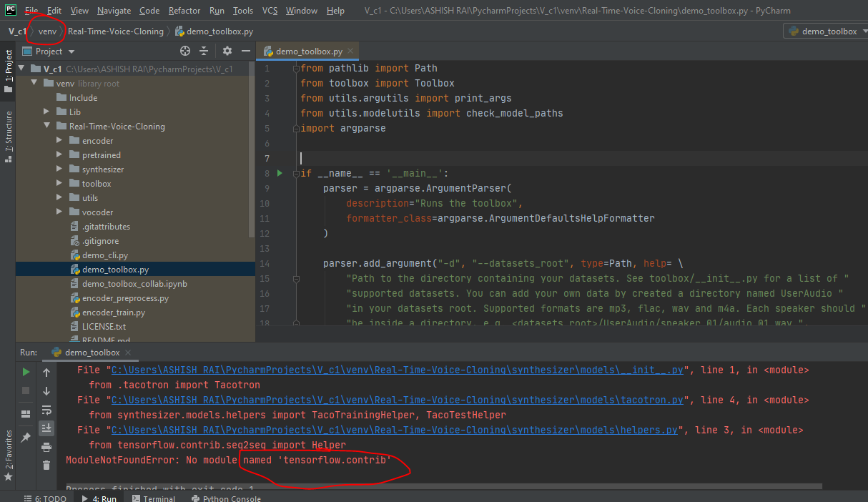Open the VCS menu
Image resolution: width=868 pixels, height=502 pixels.
point(270,11)
